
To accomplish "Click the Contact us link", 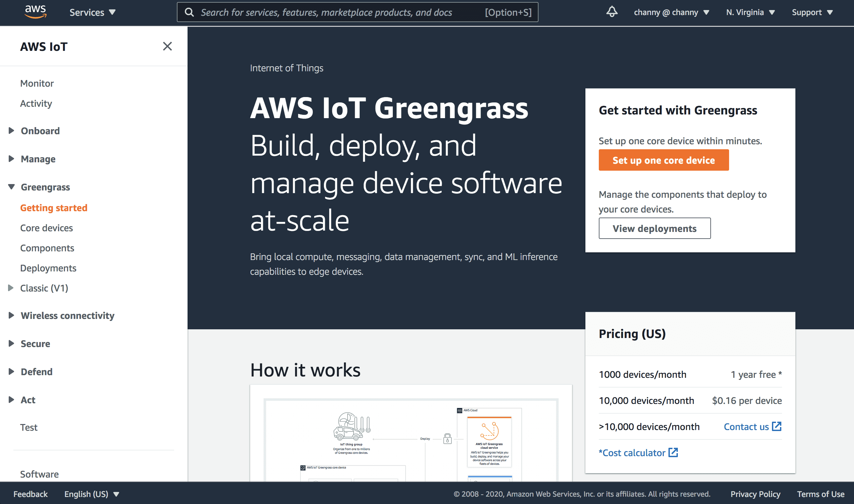I will pos(746,427).
